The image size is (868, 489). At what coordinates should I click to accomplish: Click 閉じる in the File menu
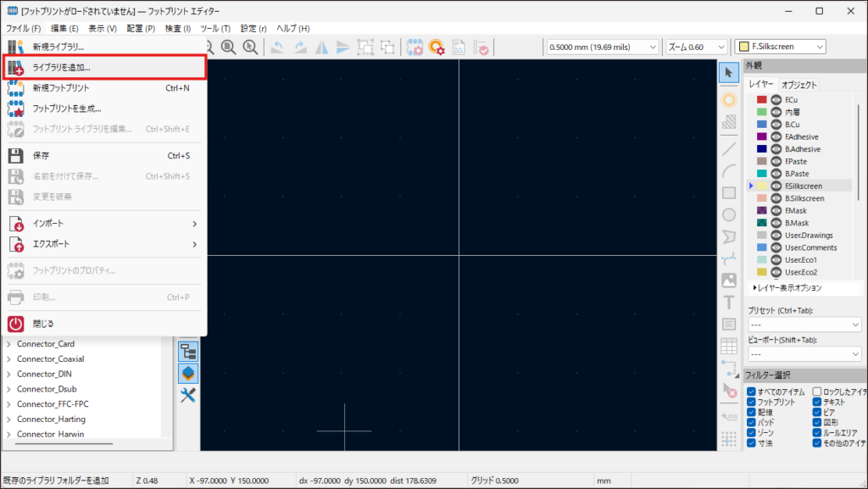[x=43, y=324]
